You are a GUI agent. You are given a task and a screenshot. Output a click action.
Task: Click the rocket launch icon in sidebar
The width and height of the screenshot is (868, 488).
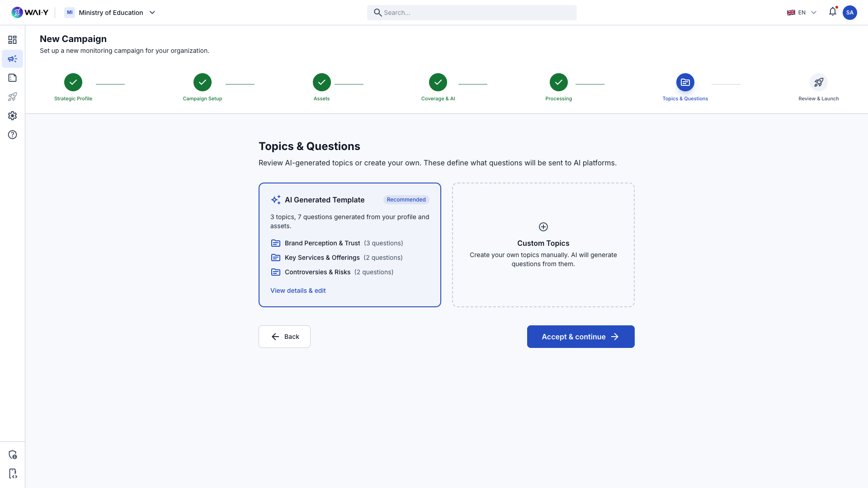pyautogui.click(x=12, y=97)
